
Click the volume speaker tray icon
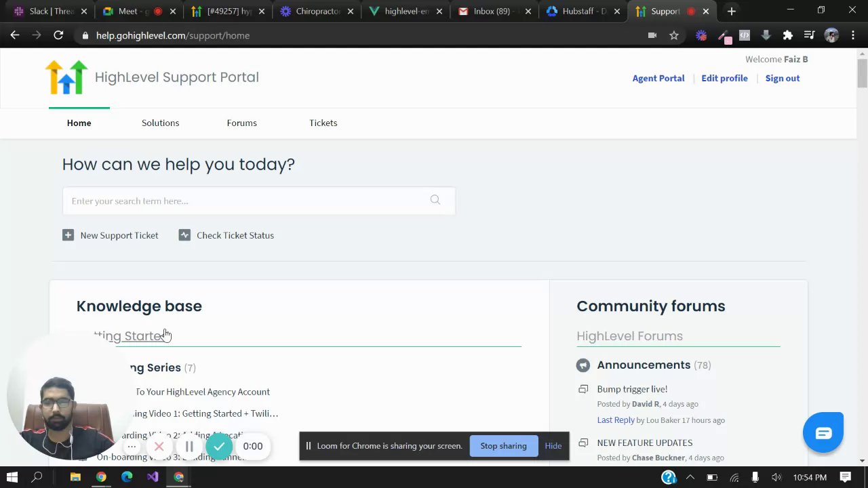(776, 477)
